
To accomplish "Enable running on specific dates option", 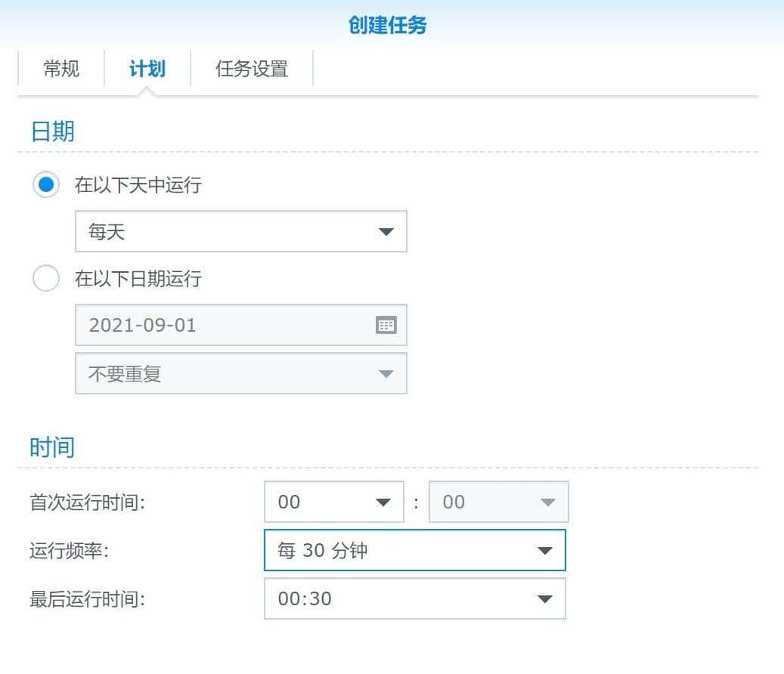I will [x=46, y=278].
